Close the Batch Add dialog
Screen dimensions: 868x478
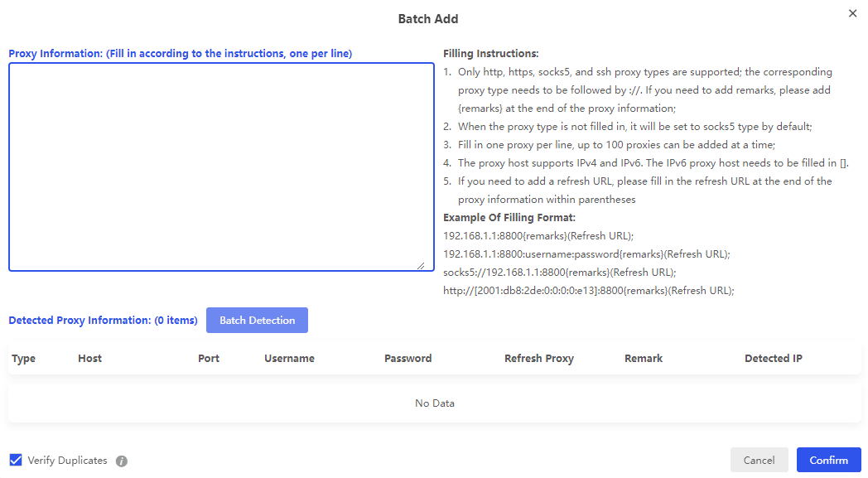tap(853, 13)
